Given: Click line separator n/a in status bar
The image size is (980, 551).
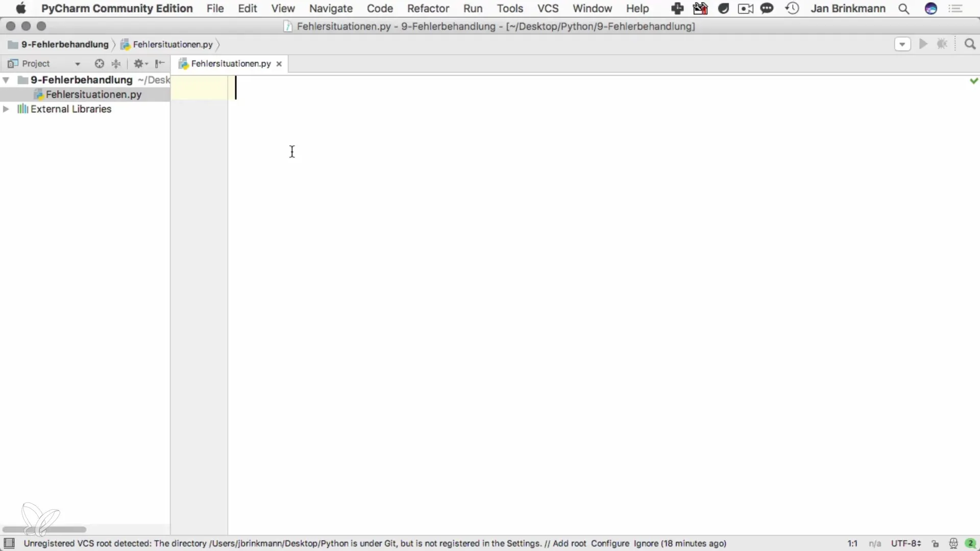Looking at the screenshot, I should 875,543.
